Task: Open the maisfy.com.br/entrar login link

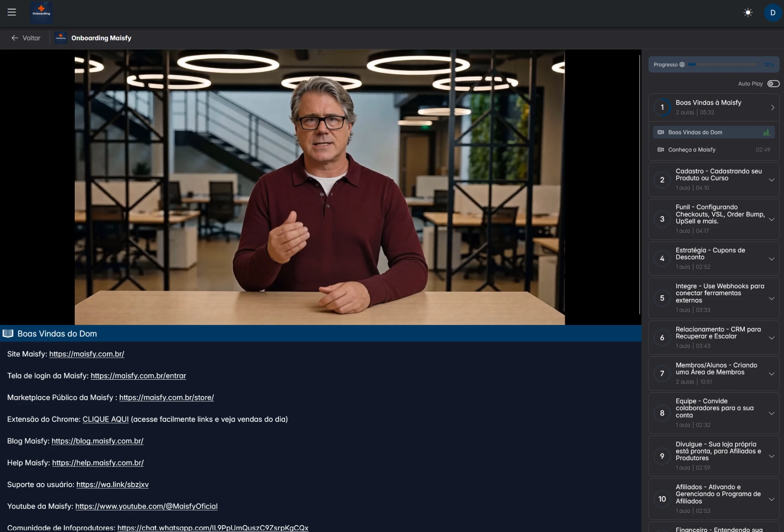Action: [138, 376]
